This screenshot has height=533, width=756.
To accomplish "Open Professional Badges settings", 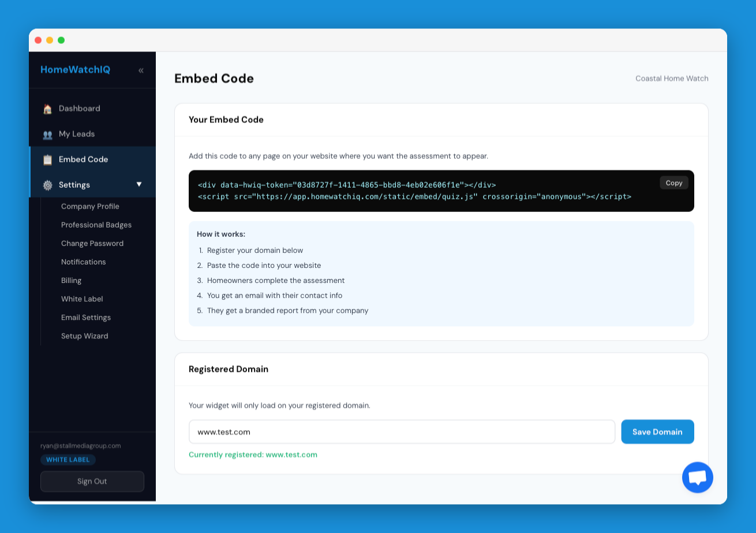I will pyautogui.click(x=96, y=225).
